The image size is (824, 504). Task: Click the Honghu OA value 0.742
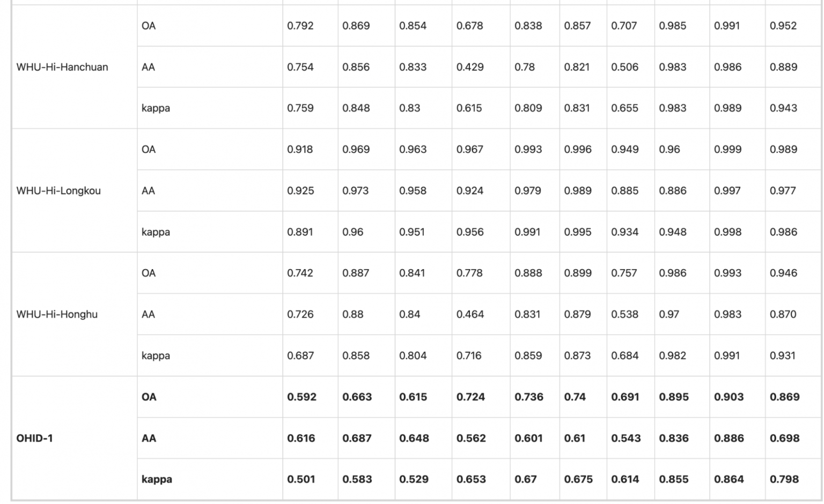tap(300, 273)
